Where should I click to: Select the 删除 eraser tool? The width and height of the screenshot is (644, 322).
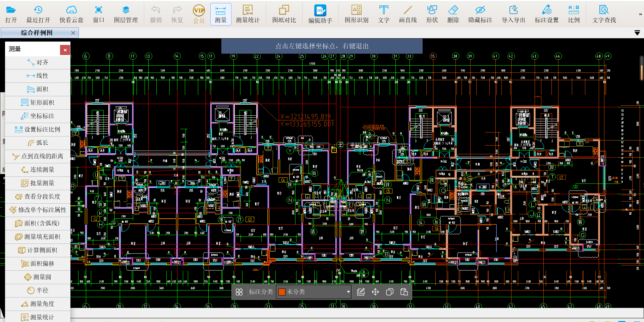coord(453,14)
